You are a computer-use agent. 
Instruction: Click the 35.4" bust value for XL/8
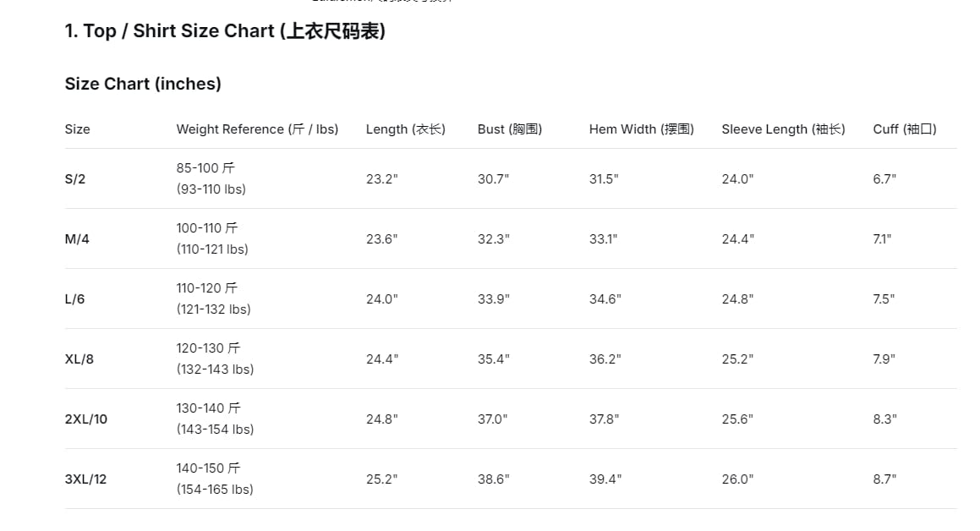click(494, 359)
